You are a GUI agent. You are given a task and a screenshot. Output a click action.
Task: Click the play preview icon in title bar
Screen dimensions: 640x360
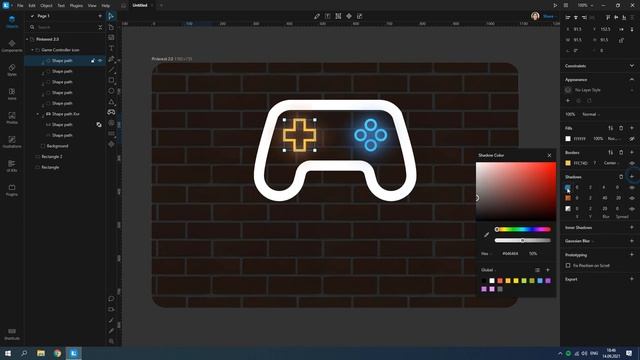(x=555, y=5)
